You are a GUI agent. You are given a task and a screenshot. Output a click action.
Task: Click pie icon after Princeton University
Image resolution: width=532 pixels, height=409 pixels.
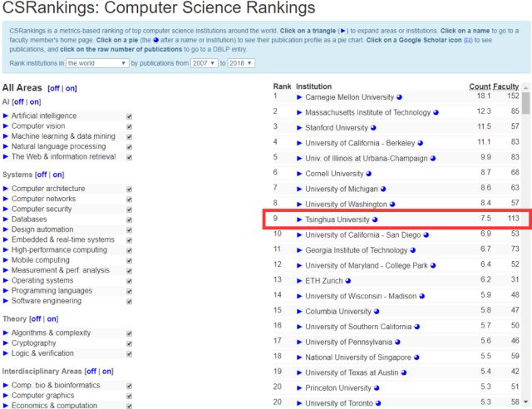point(377,388)
